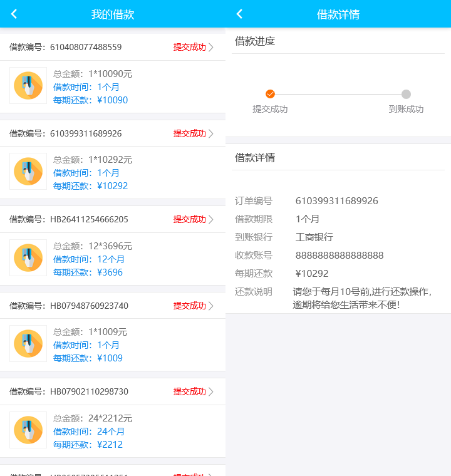Go back from the 我的借款 screen

(x=14, y=14)
